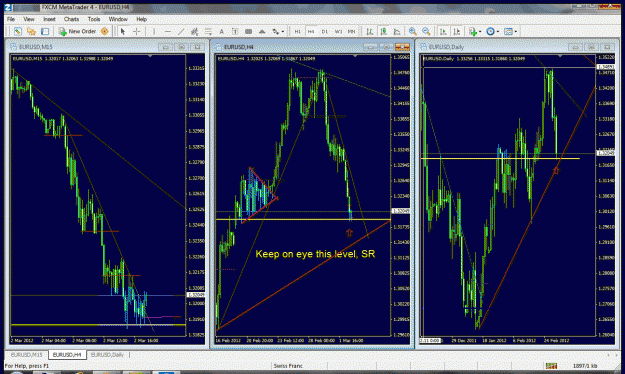Open the Window menu

coord(118,19)
